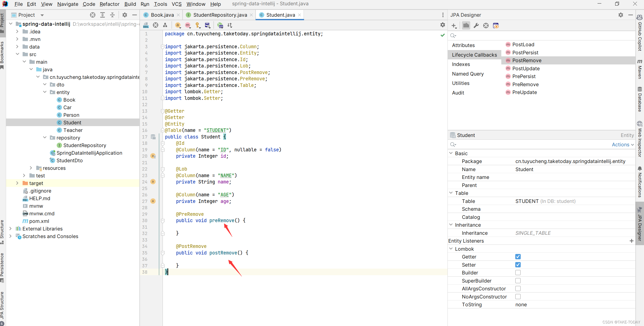644x326 pixels.
Task: Select the Named Query category
Action: point(468,74)
